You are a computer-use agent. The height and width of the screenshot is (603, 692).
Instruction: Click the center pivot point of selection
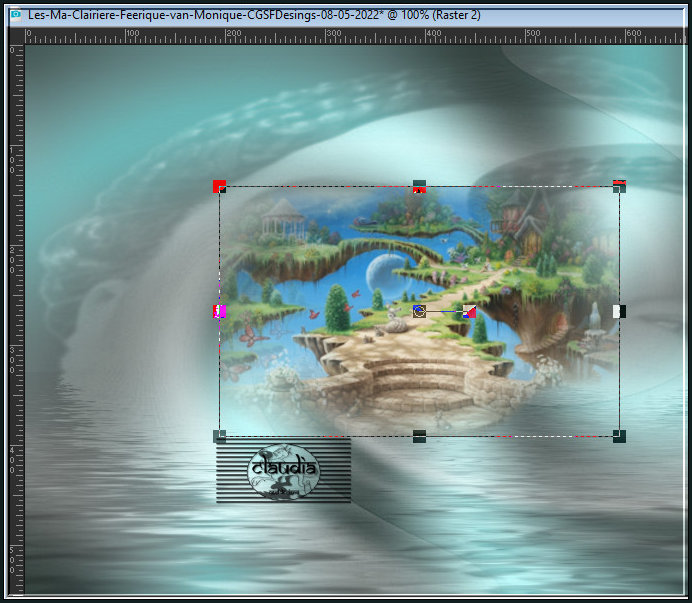(x=419, y=311)
